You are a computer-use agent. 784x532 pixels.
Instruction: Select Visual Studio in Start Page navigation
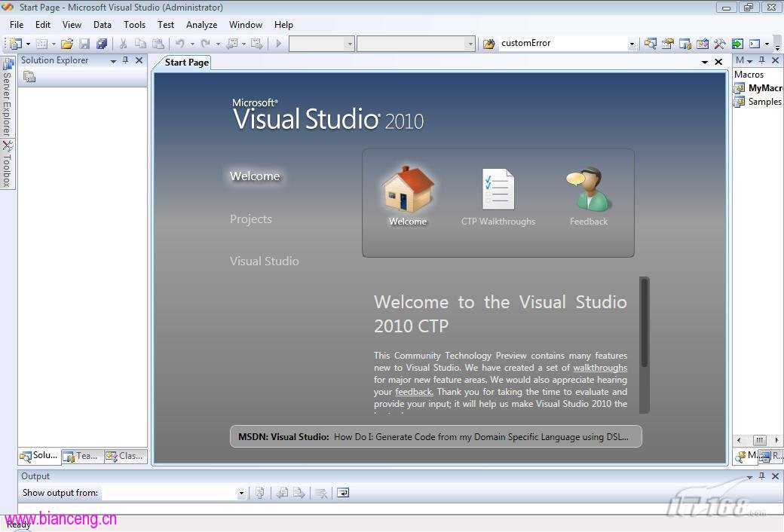coord(265,261)
